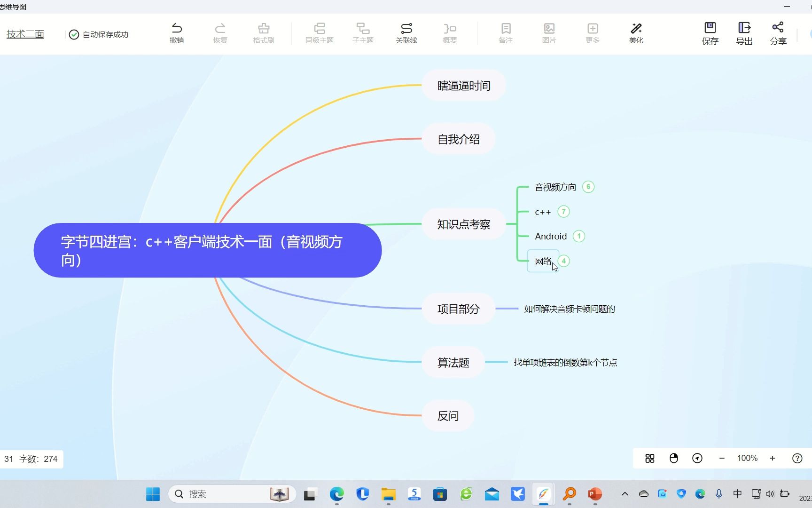Toggle the 中 input method indicator

[x=737, y=494]
